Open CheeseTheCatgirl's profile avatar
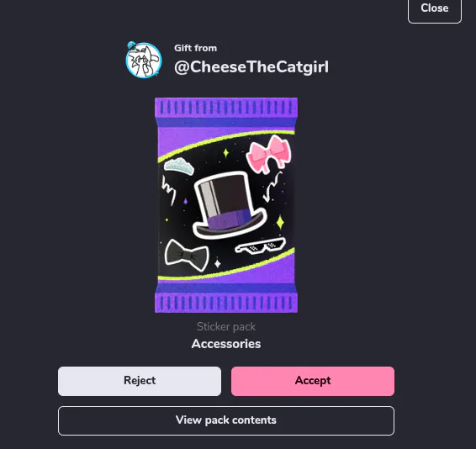The image size is (476, 449). click(x=144, y=60)
